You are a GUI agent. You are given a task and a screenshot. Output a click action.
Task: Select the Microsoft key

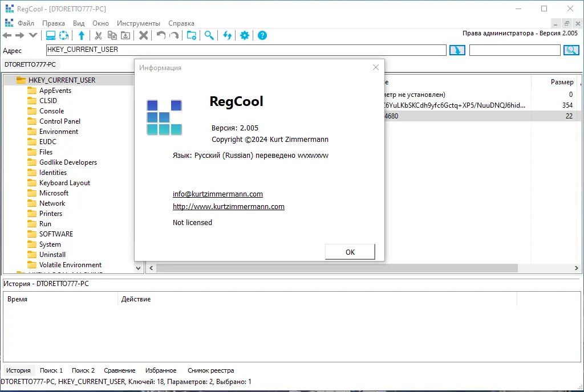click(x=54, y=193)
